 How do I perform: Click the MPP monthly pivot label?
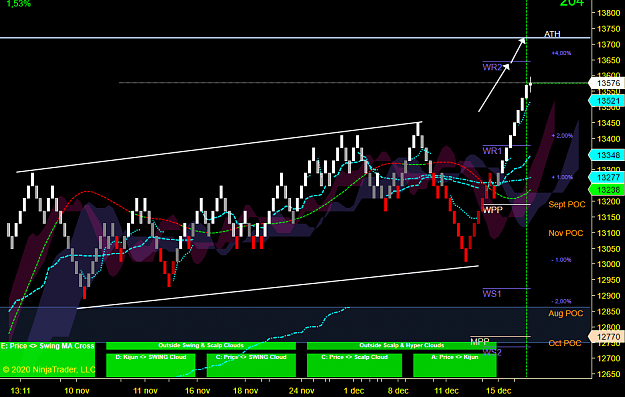coord(480,342)
